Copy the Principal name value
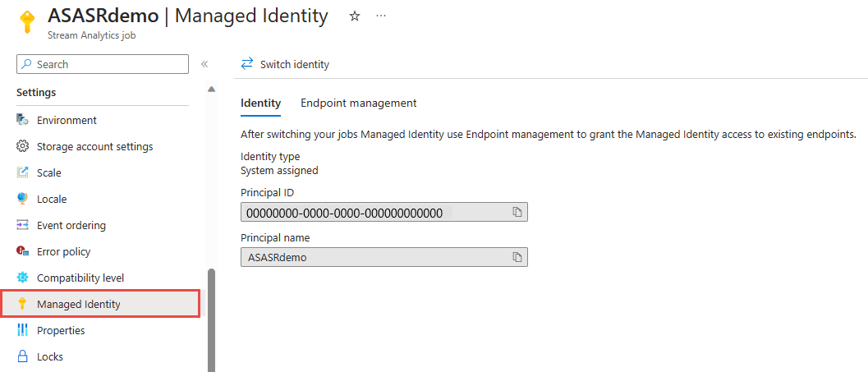 click(517, 258)
